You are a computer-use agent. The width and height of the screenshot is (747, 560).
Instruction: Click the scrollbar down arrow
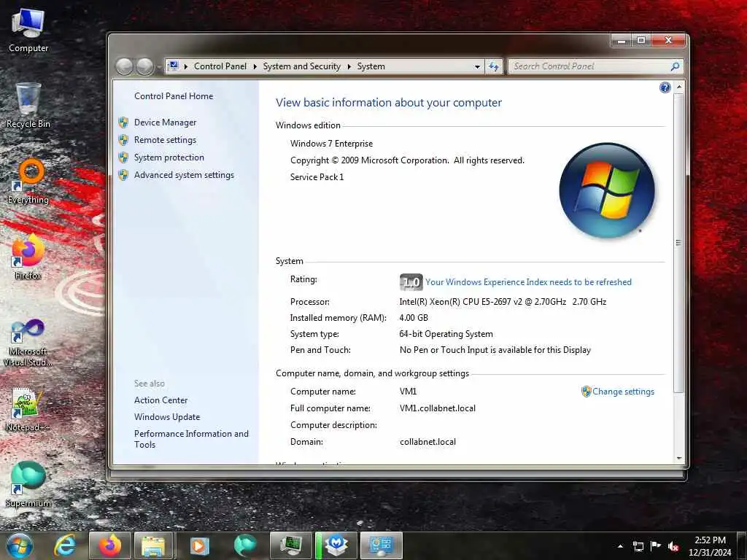[x=679, y=458]
